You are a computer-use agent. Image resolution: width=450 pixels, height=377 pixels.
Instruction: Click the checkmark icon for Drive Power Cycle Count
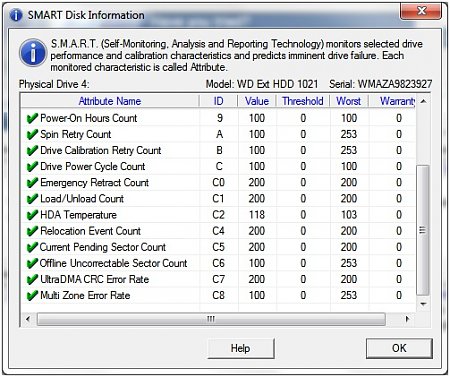tap(32, 166)
